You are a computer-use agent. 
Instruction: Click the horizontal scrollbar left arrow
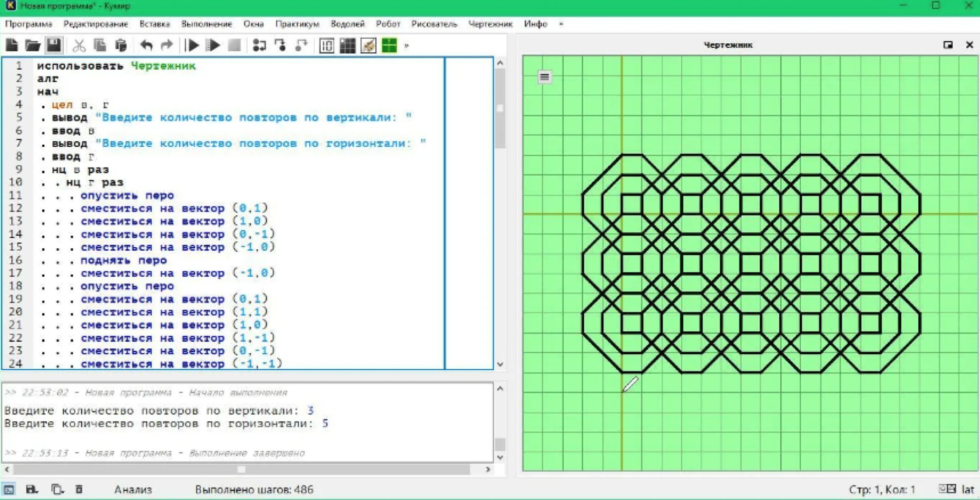point(6,469)
